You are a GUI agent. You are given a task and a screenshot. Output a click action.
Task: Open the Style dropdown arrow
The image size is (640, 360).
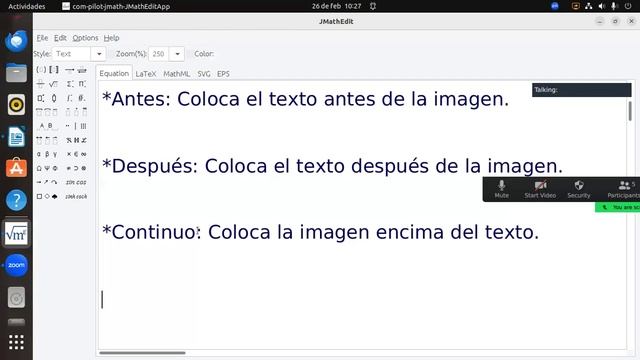tap(99, 54)
